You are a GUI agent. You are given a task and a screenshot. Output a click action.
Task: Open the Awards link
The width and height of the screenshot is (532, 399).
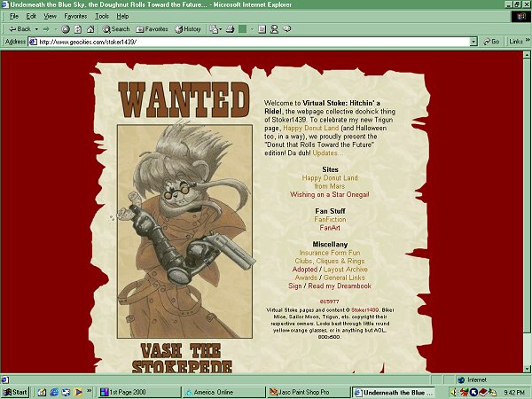(x=306, y=278)
